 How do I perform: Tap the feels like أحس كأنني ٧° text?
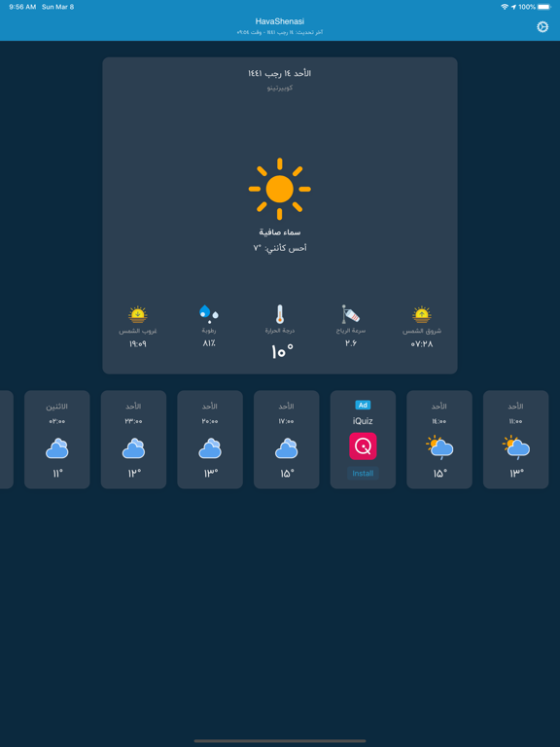[280, 248]
